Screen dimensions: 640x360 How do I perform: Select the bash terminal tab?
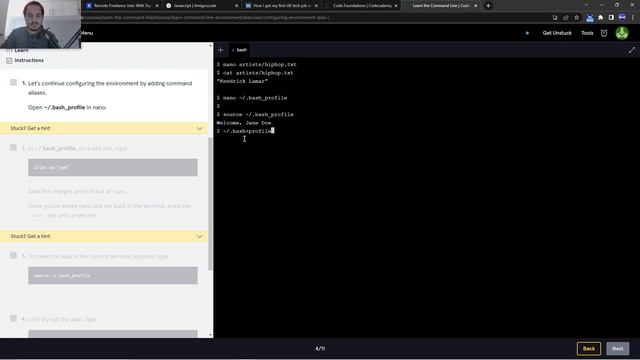click(239, 50)
